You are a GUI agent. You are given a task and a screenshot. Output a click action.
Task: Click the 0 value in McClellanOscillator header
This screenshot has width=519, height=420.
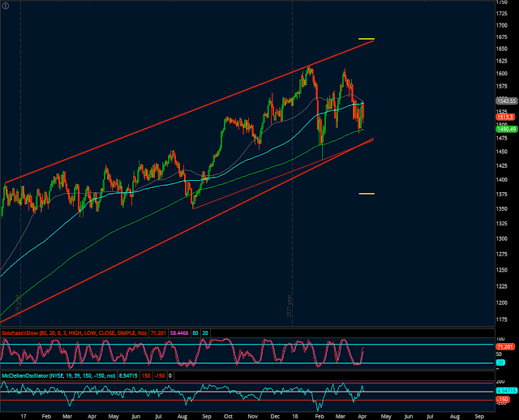(170, 375)
